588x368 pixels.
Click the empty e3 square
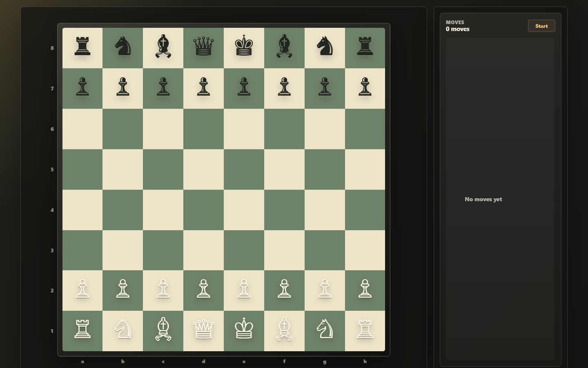[x=244, y=250]
